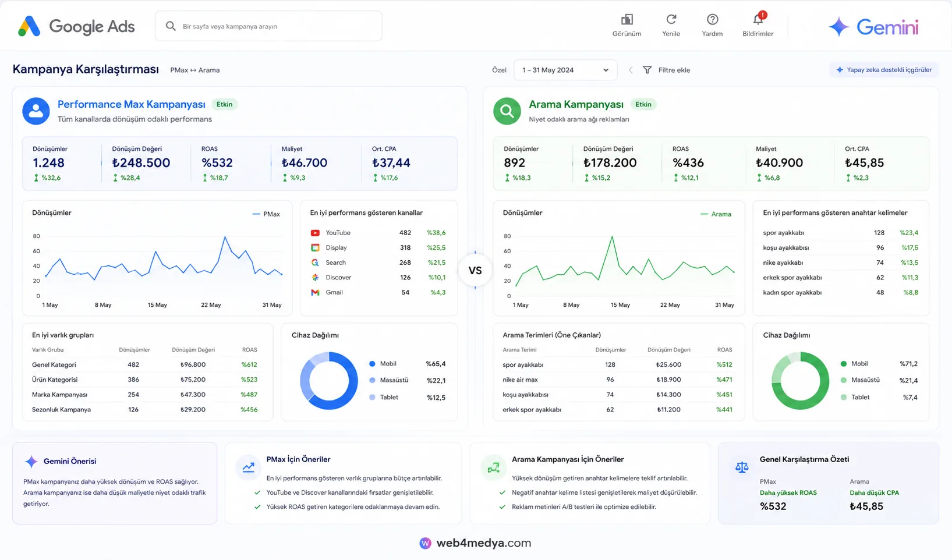This screenshot has width=952, height=560.
Task: Click the PMax conversions value 1.248
Action: (x=49, y=163)
